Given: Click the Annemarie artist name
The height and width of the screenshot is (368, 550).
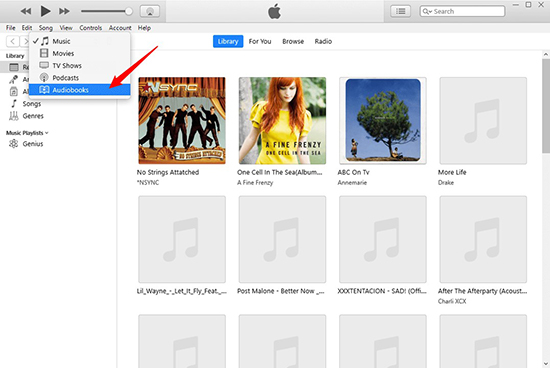Looking at the screenshot, I should [x=352, y=182].
